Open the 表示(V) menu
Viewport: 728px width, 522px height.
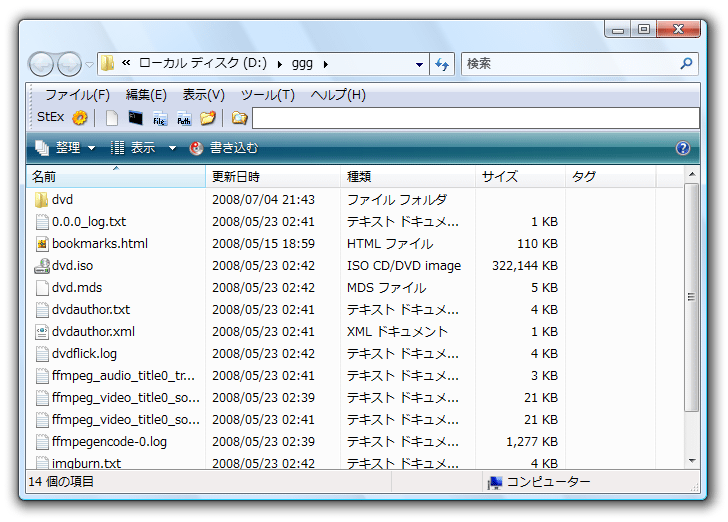[x=204, y=95]
